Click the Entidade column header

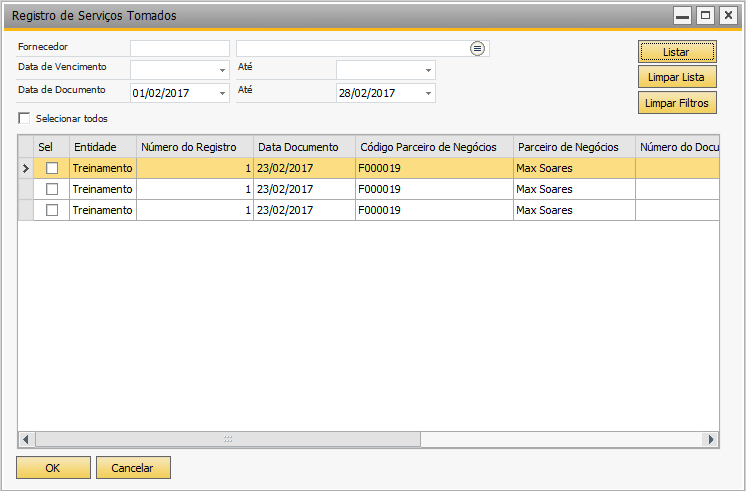click(x=103, y=147)
